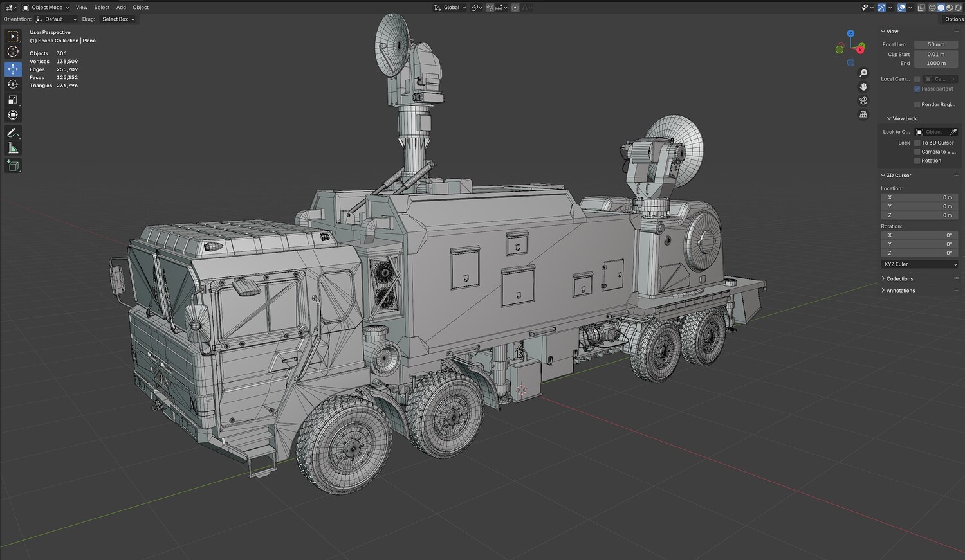Click the zoom viewport magnifier icon
This screenshot has height=560, width=965.
(863, 73)
